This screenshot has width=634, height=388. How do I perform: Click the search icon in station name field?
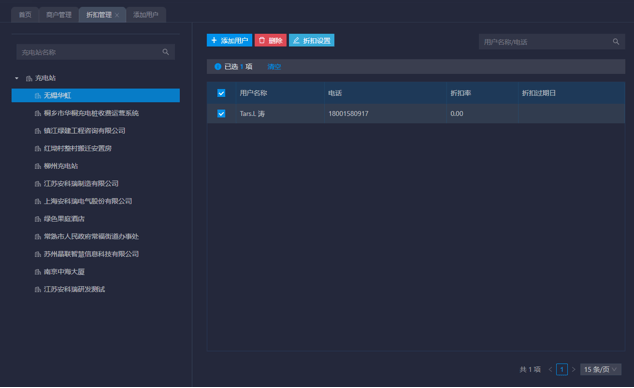click(165, 52)
